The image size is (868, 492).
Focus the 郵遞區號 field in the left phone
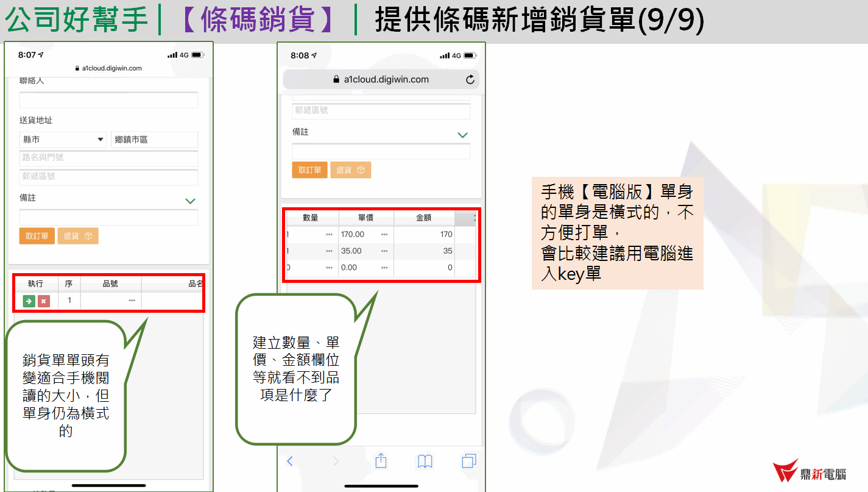click(x=108, y=177)
